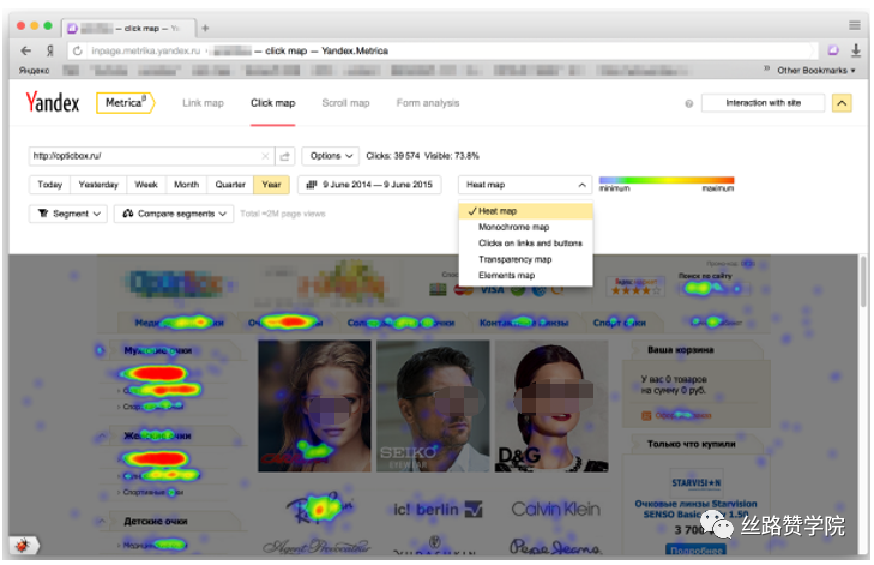Open the browser hamburger menu
The width and height of the screenshot is (874, 565).
click(x=854, y=25)
